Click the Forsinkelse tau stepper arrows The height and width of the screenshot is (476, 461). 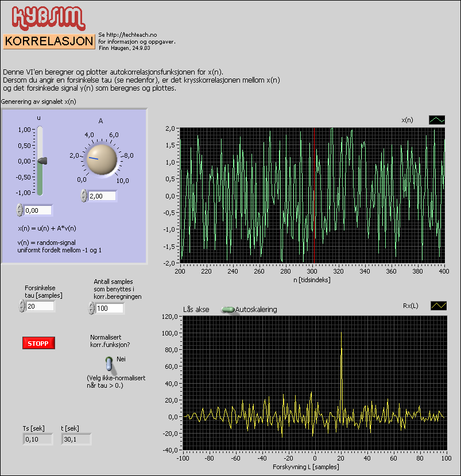pos(22,306)
